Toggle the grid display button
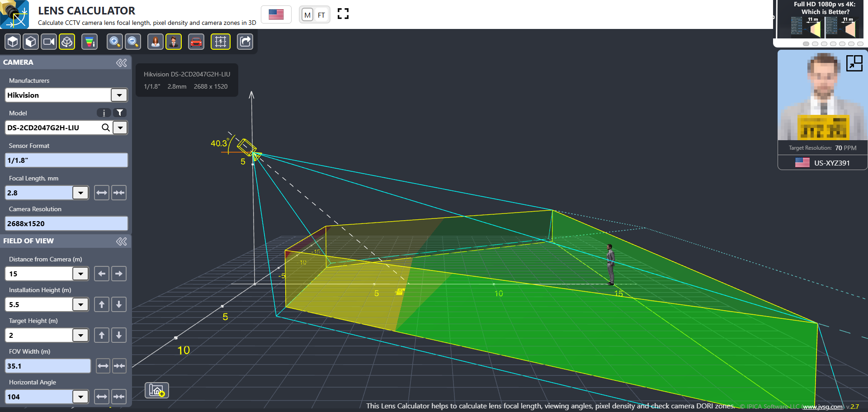 point(221,42)
